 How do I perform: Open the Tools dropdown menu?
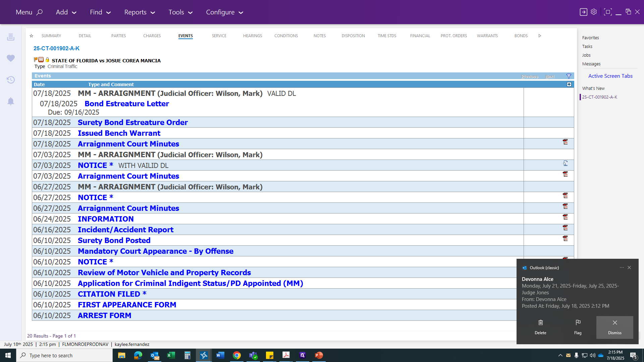tap(180, 12)
